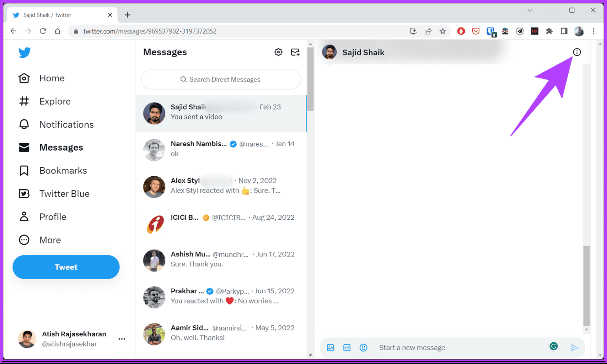Screen dimensions: 607x364
Task: Click the browser home icon
Action: coord(58,31)
